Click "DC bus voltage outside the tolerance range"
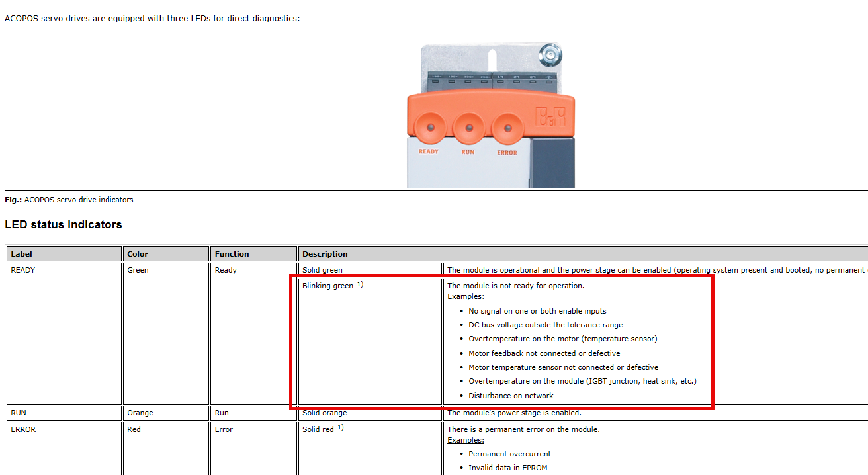 [546, 325]
